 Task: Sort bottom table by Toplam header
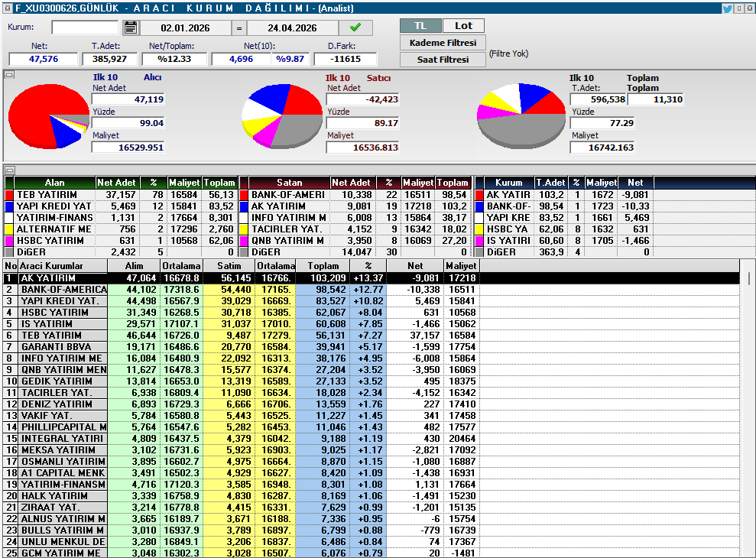(x=323, y=266)
